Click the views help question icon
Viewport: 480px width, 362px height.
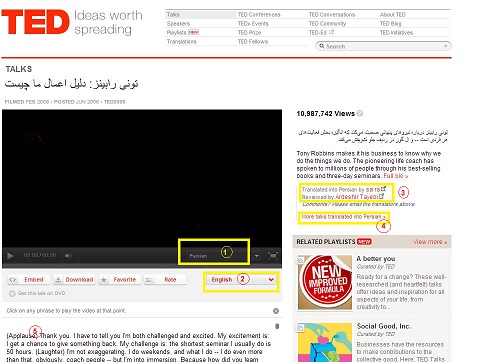point(360,113)
